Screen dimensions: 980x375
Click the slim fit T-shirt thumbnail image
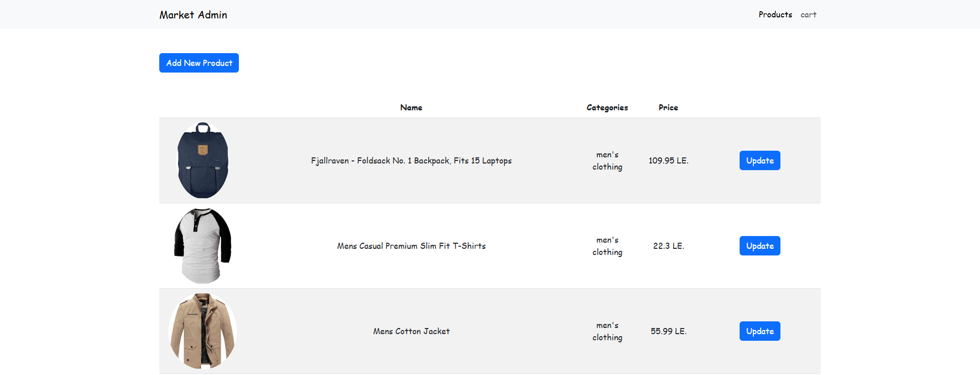coord(203,246)
